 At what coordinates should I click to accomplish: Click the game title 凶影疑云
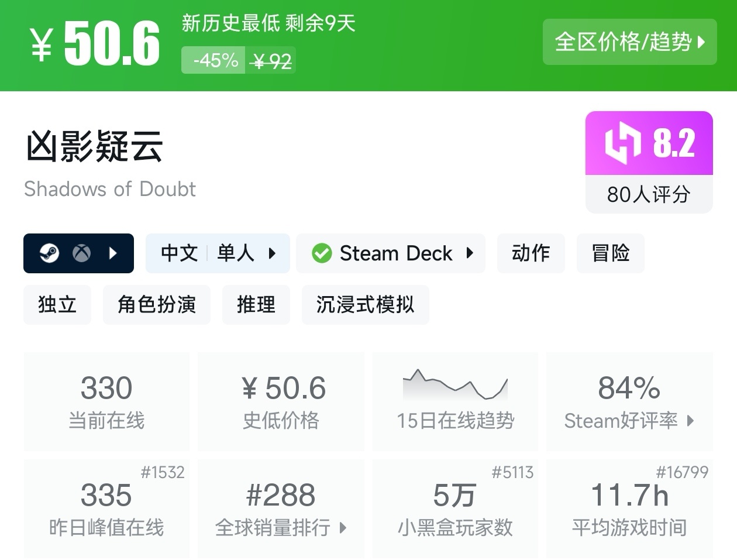click(94, 146)
